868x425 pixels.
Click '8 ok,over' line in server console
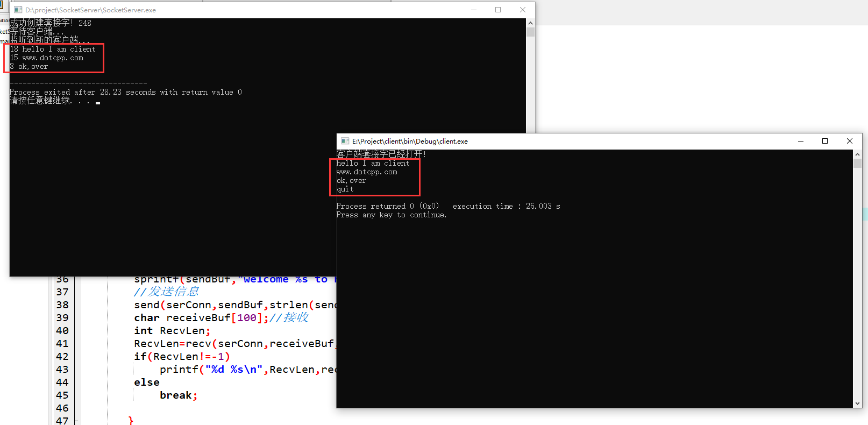29,66
